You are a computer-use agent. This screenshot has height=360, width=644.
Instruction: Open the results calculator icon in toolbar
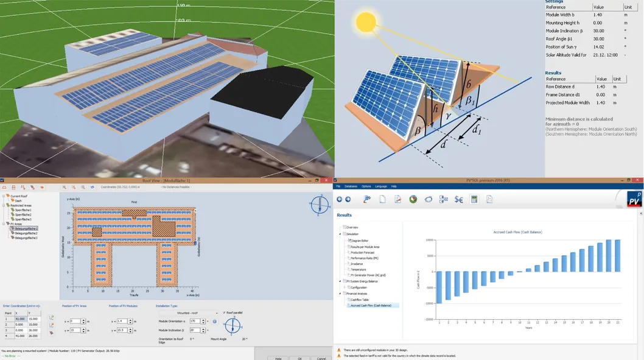tap(474, 199)
